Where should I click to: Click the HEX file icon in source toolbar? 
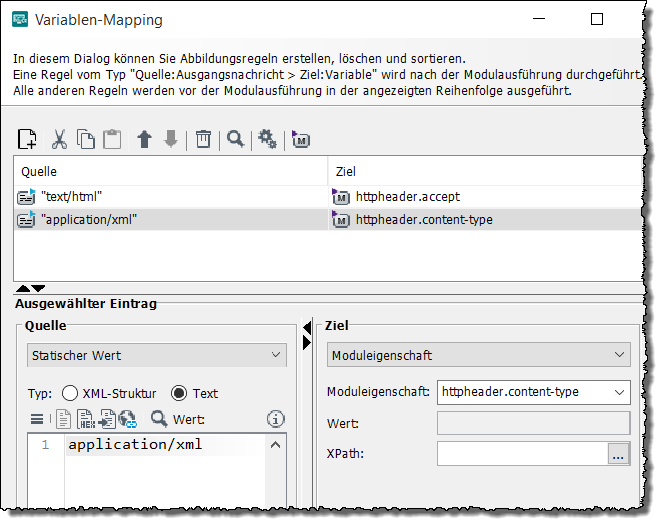[x=86, y=419]
